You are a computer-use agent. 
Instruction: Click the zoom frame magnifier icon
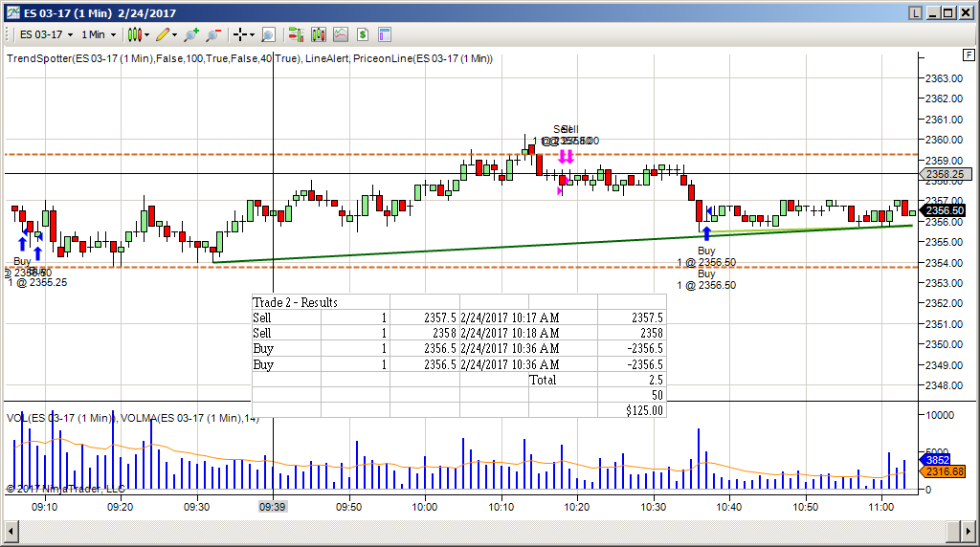(268, 35)
